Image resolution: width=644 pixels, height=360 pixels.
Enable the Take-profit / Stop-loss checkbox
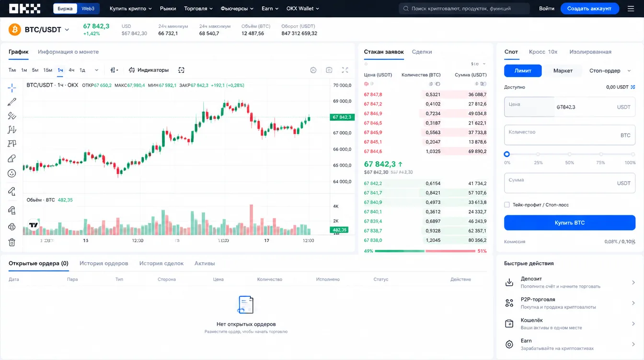pos(507,205)
